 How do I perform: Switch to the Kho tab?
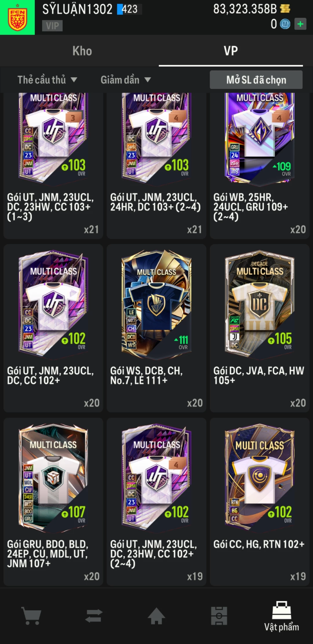pyautogui.click(x=82, y=51)
